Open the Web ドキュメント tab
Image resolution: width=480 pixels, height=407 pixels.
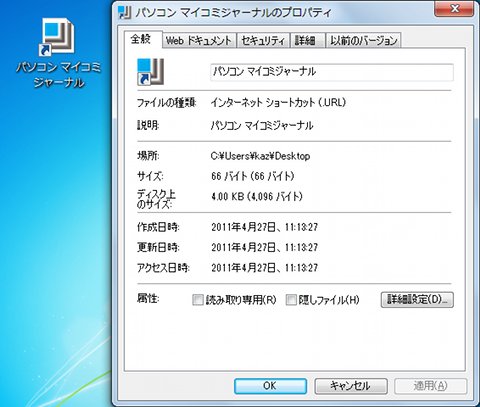tap(199, 41)
